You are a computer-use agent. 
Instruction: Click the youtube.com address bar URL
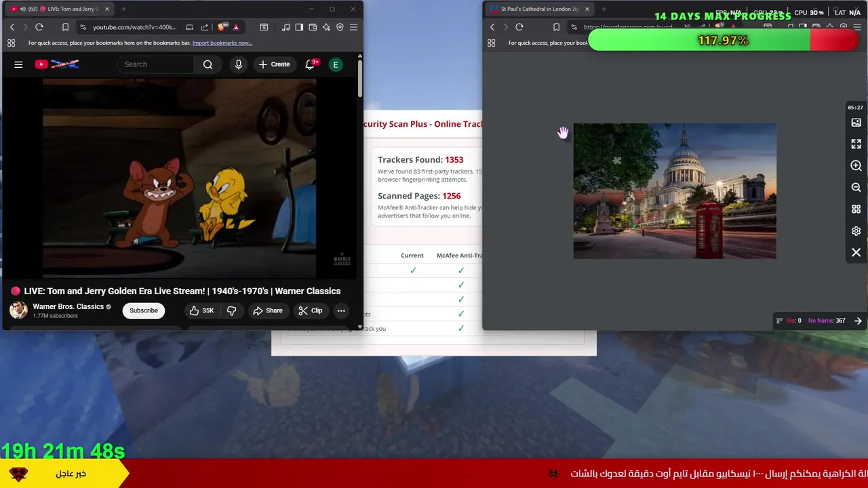(x=134, y=27)
